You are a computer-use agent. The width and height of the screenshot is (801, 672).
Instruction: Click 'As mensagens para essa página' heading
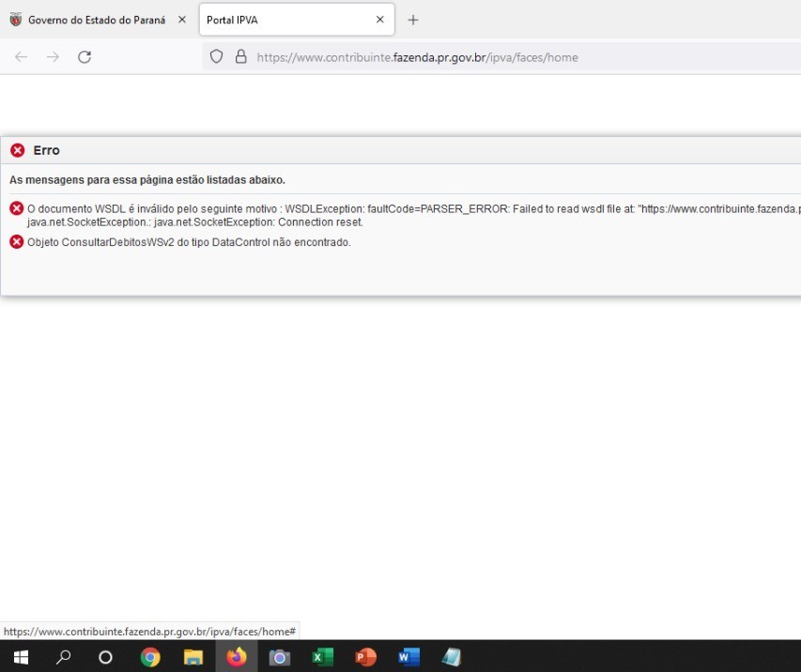(x=147, y=180)
